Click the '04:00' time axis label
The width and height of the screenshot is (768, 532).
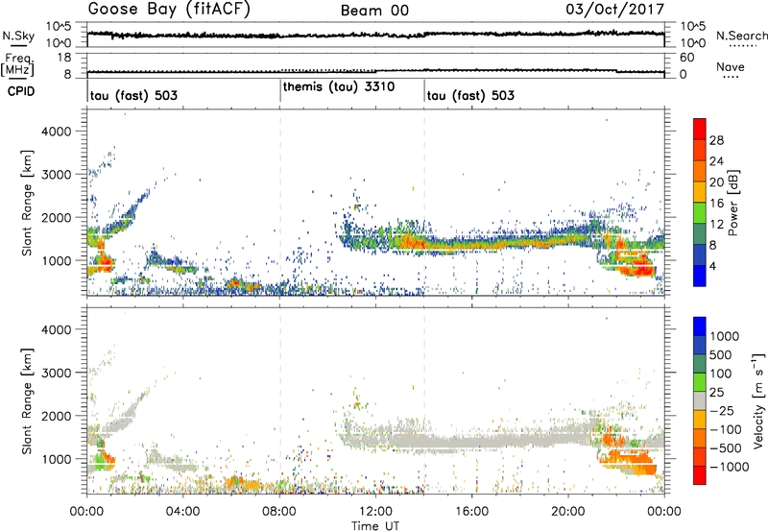(x=182, y=512)
